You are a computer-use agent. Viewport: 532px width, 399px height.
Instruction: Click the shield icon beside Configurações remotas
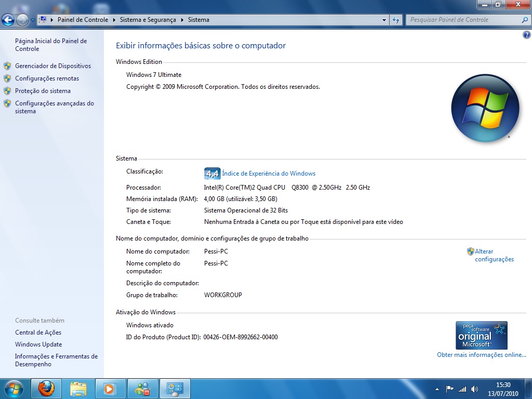7,78
